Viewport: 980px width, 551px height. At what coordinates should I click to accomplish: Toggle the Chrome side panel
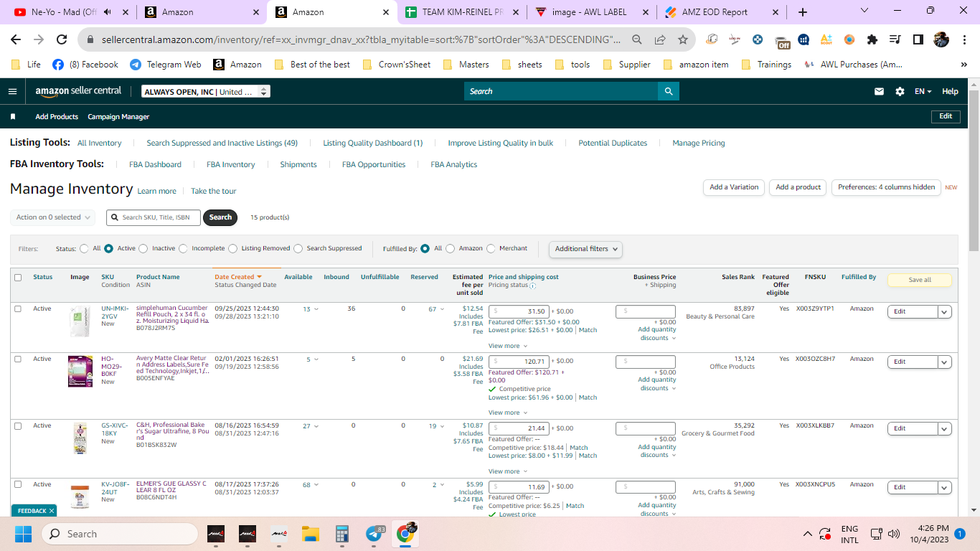click(x=918, y=39)
